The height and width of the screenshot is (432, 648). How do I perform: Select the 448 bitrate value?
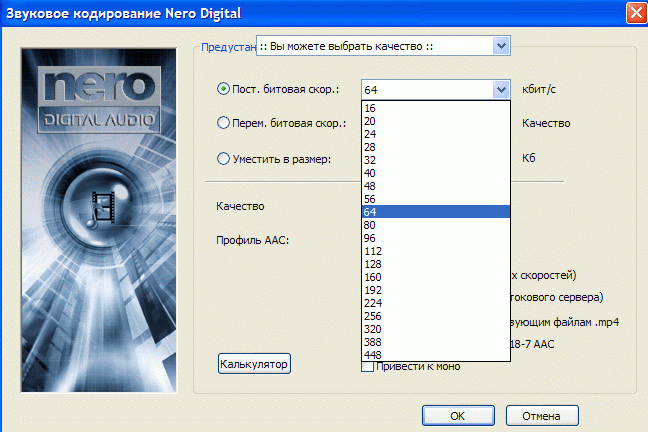tap(436, 355)
